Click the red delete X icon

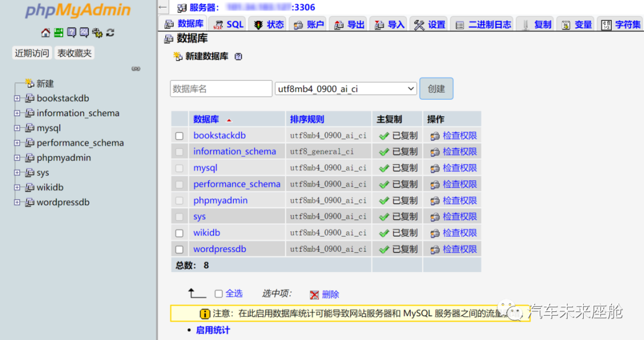314,295
